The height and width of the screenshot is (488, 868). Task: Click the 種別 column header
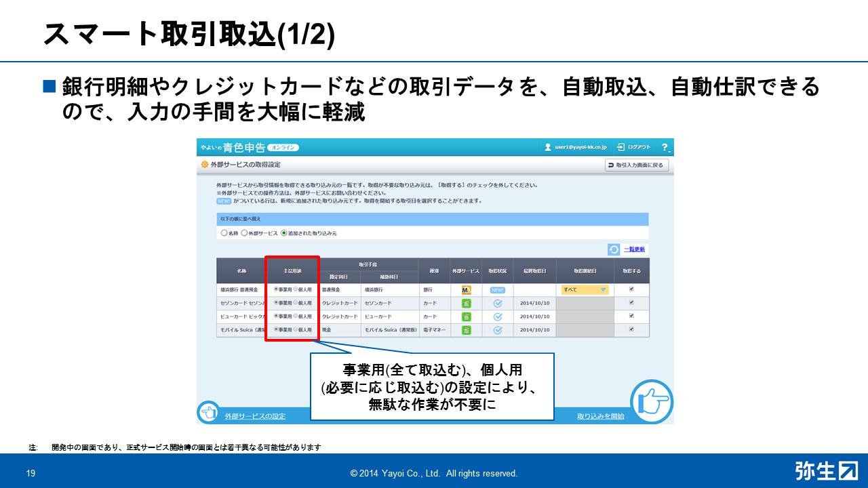(x=434, y=270)
